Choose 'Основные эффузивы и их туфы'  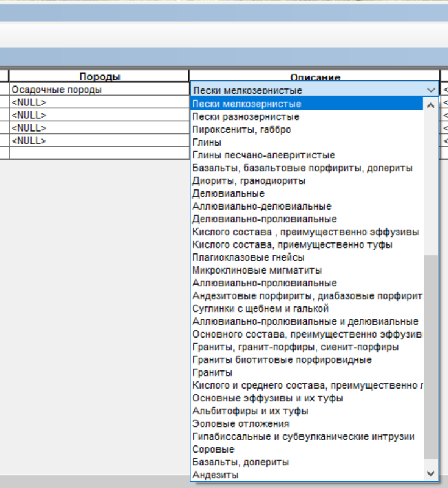[307, 398]
